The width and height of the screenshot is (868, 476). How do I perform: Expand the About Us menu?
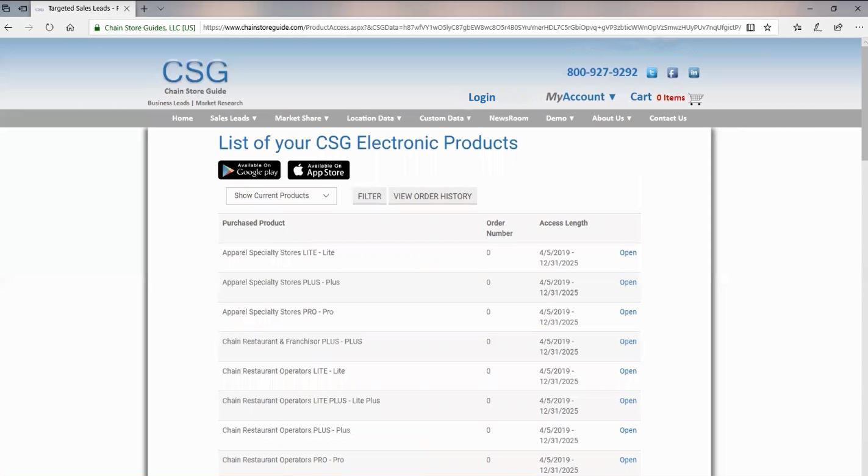(x=612, y=118)
